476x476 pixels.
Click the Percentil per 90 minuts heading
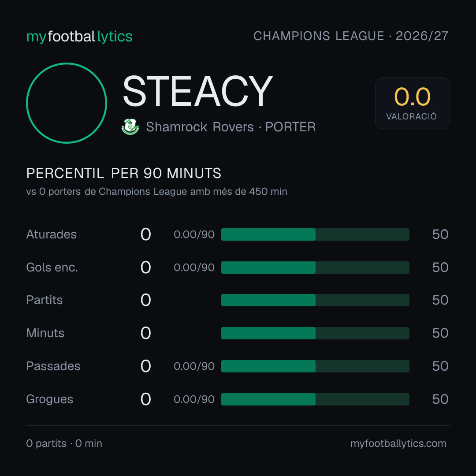pyautogui.click(x=124, y=173)
